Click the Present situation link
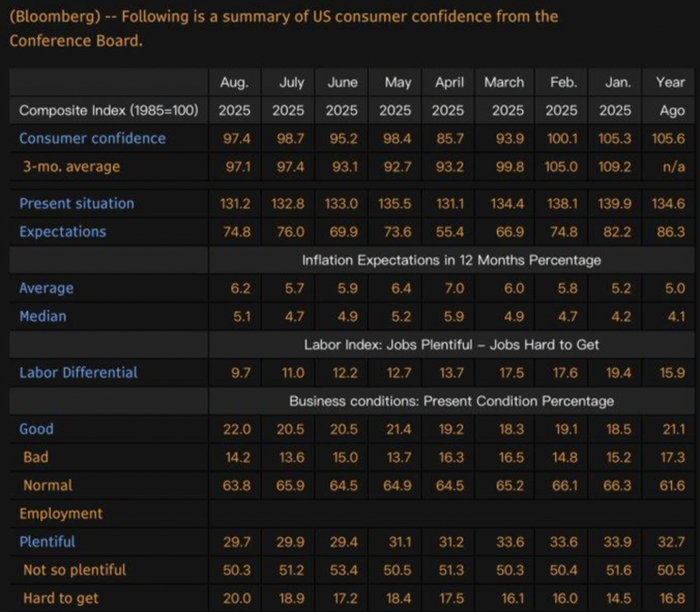700x612 pixels. (x=77, y=204)
